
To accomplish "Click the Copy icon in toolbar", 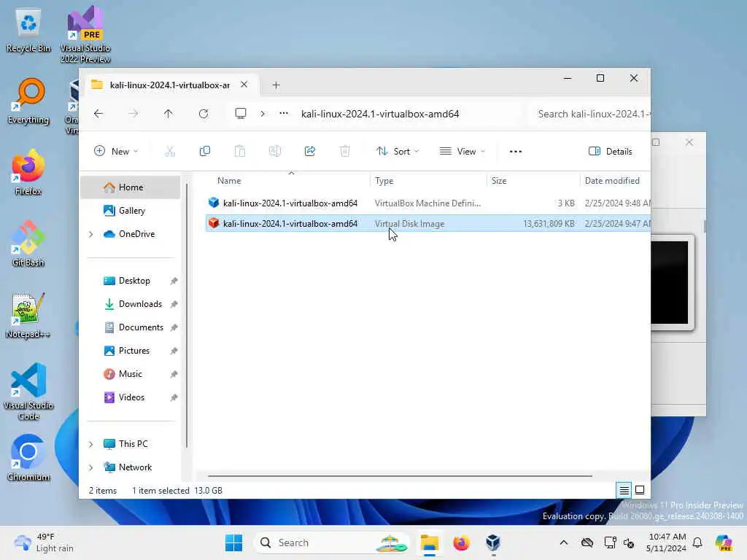I will point(205,152).
